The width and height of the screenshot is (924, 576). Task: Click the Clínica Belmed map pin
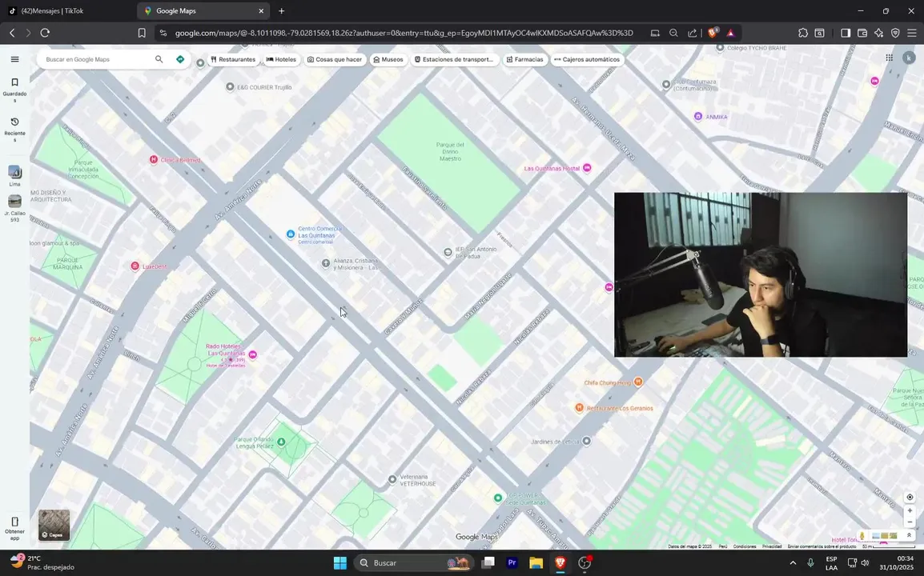[153, 160]
